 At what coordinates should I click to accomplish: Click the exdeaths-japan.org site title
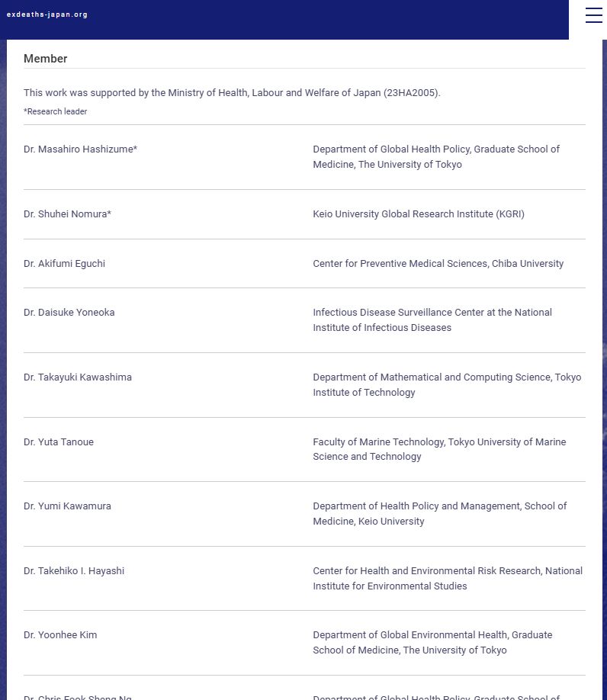[x=47, y=14]
